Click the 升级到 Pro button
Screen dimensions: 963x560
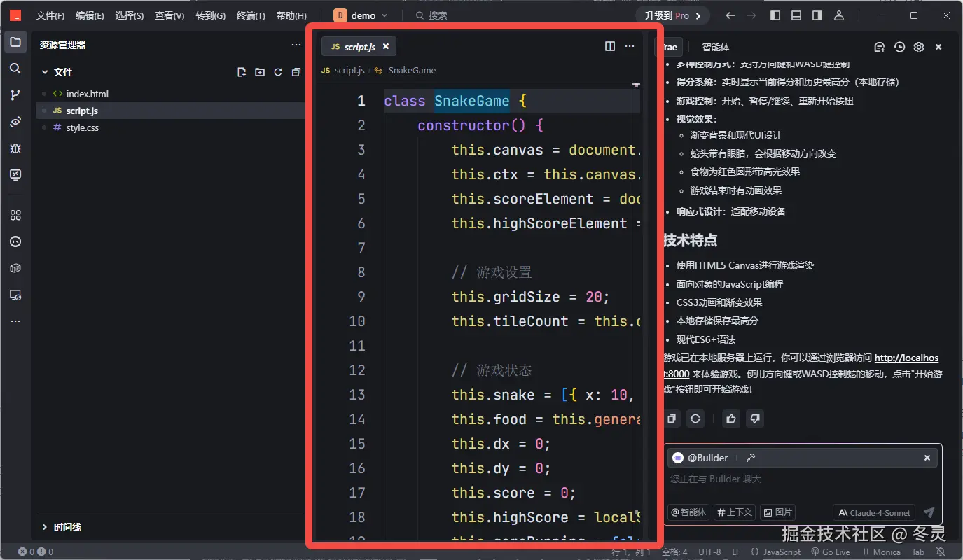pyautogui.click(x=673, y=15)
